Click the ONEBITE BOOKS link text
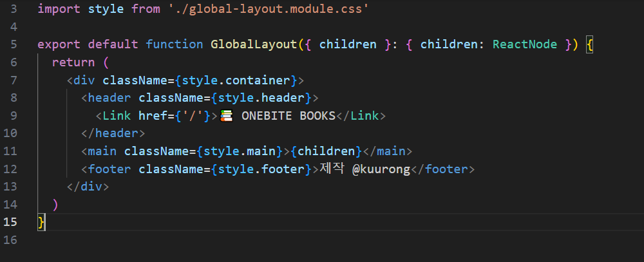644x262 pixels. [x=289, y=116]
